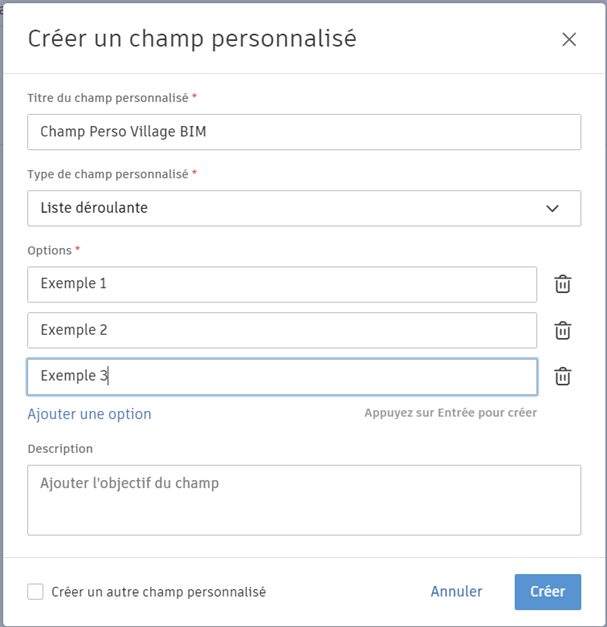Screen dimensions: 607x627
Task: Confirm with the blue Créer button
Action: click(x=547, y=591)
